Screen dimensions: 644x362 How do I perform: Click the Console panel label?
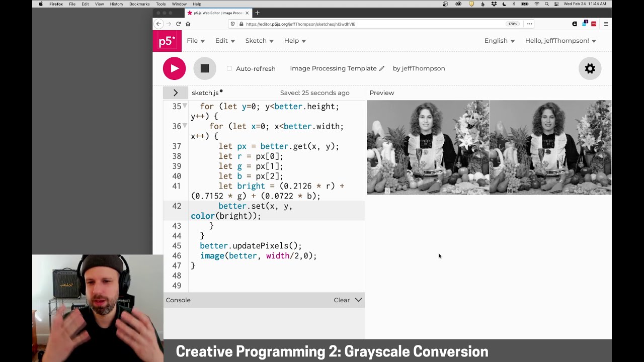(178, 300)
